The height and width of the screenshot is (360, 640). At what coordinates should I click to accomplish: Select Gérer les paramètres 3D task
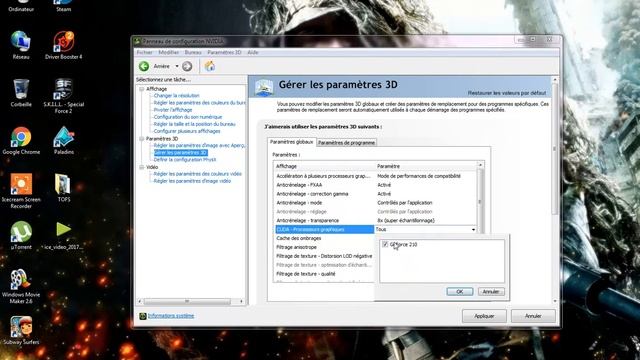pyautogui.click(x=180, y=153)
